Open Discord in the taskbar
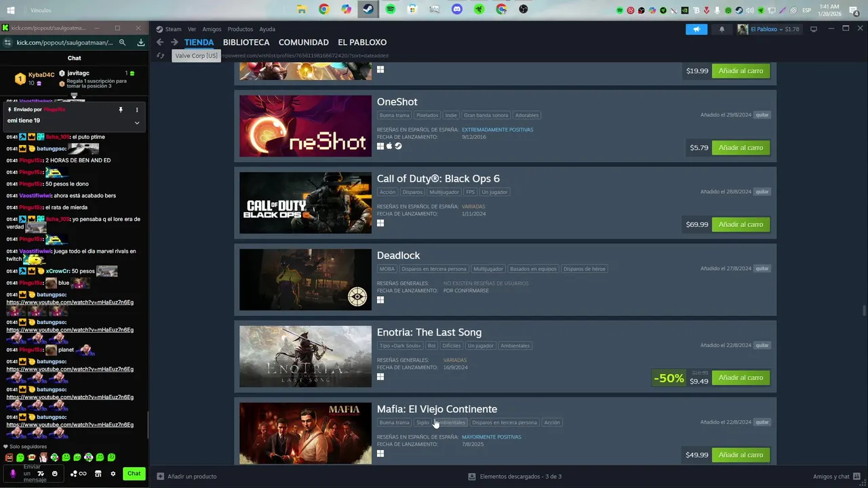Viewport: 868px width, 488px height. coord(456,9)
